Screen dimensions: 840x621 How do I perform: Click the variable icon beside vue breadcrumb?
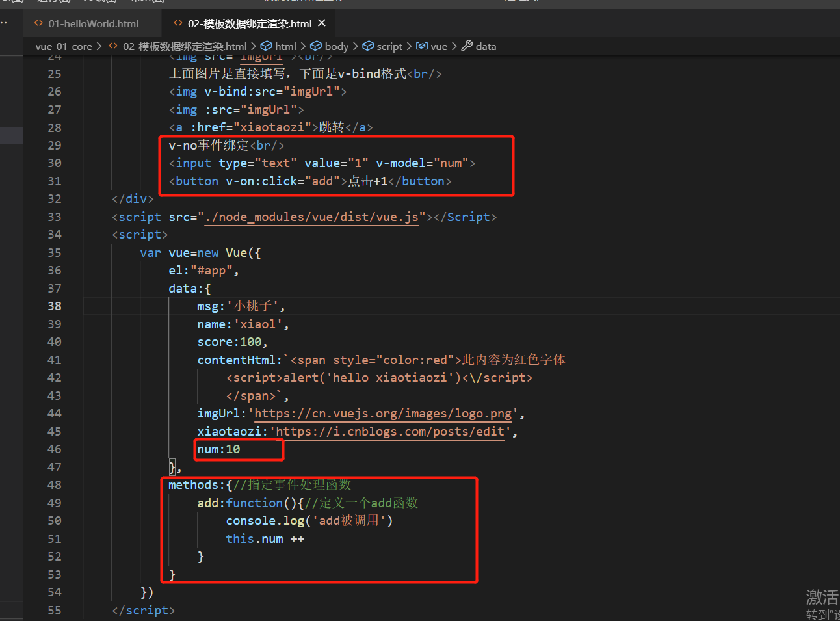point(422,46)
